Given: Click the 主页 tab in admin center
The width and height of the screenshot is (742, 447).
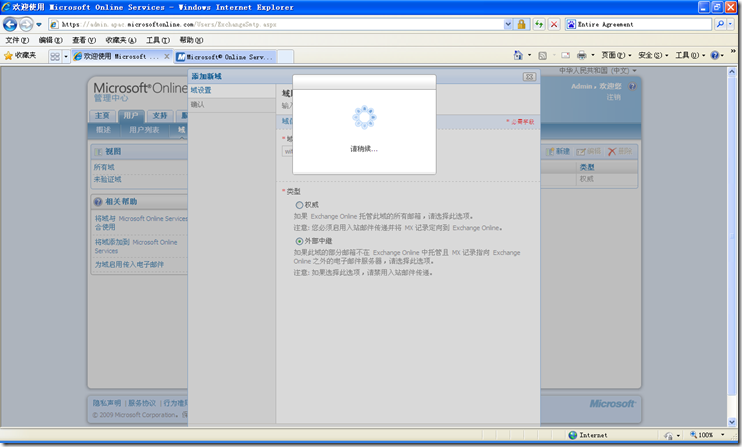Looking at the screenshot, I should [102, 115].
